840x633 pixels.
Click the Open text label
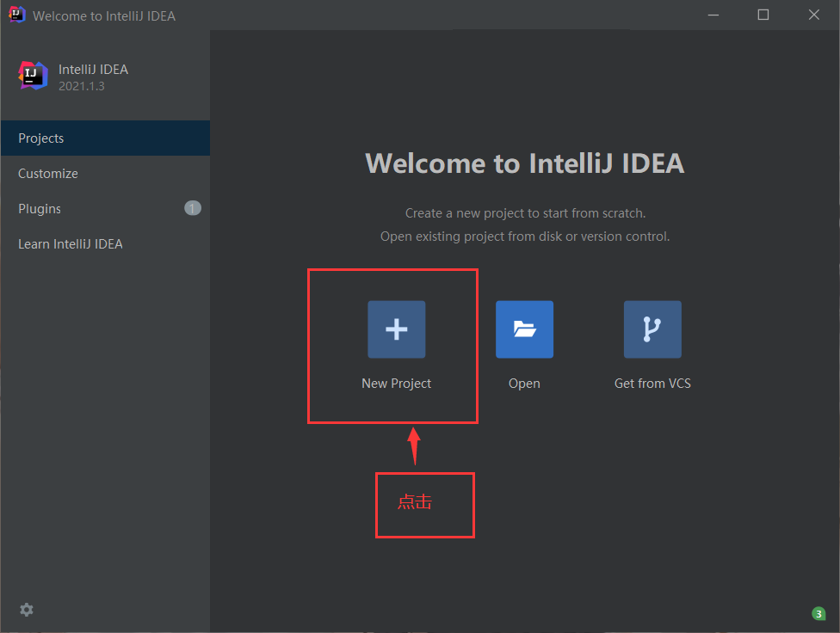coord(524,384)
